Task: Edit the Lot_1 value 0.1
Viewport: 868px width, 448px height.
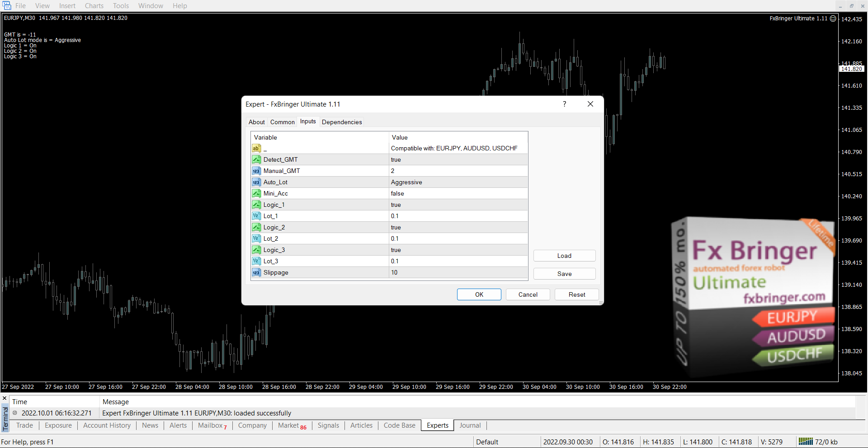Action: 458,216
